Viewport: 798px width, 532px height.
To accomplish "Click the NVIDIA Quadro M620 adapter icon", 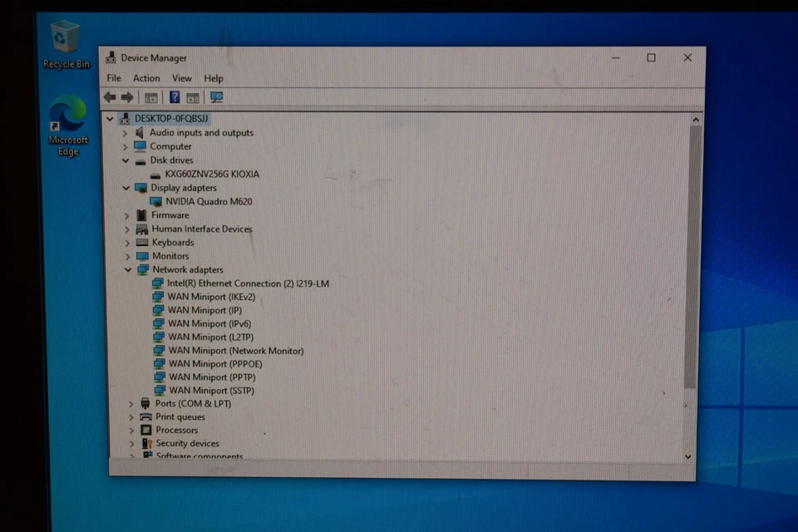I will (x=155, y=202).
